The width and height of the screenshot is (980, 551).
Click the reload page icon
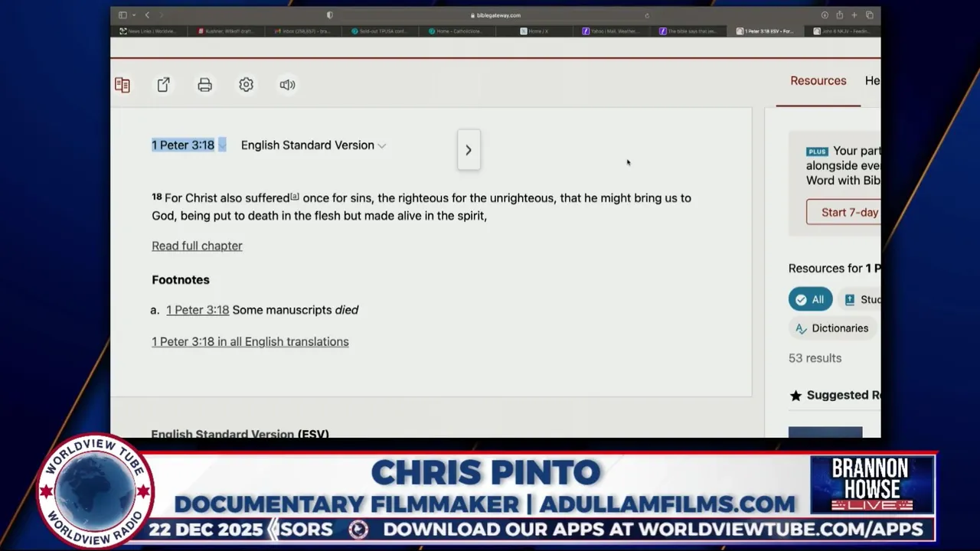[x=647, y=15]
